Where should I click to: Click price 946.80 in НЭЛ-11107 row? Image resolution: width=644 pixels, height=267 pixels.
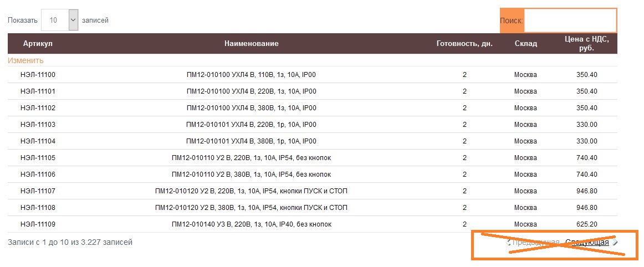click(586, 191)
